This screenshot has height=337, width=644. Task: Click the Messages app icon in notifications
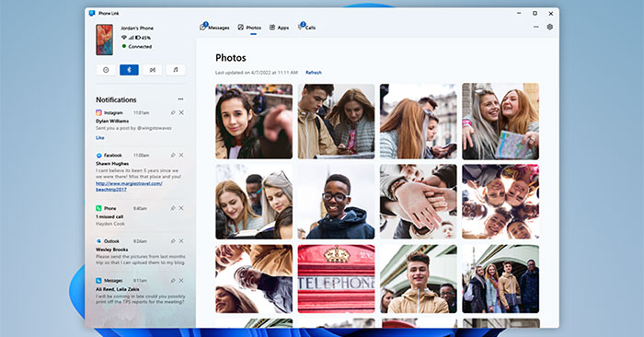(98, 281)
